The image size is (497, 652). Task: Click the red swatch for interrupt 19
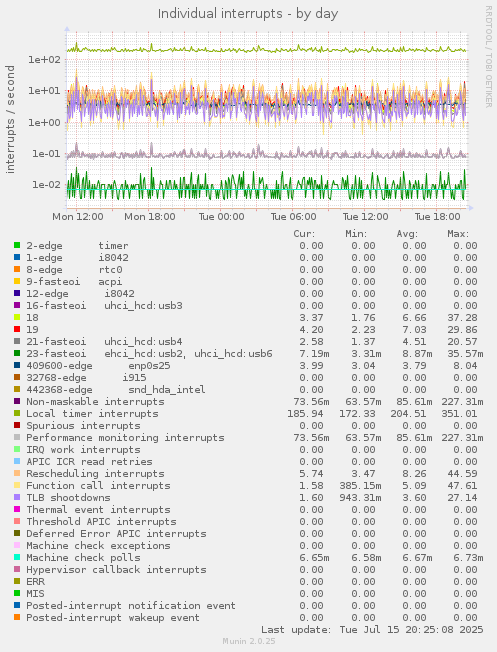click(17, 329)
